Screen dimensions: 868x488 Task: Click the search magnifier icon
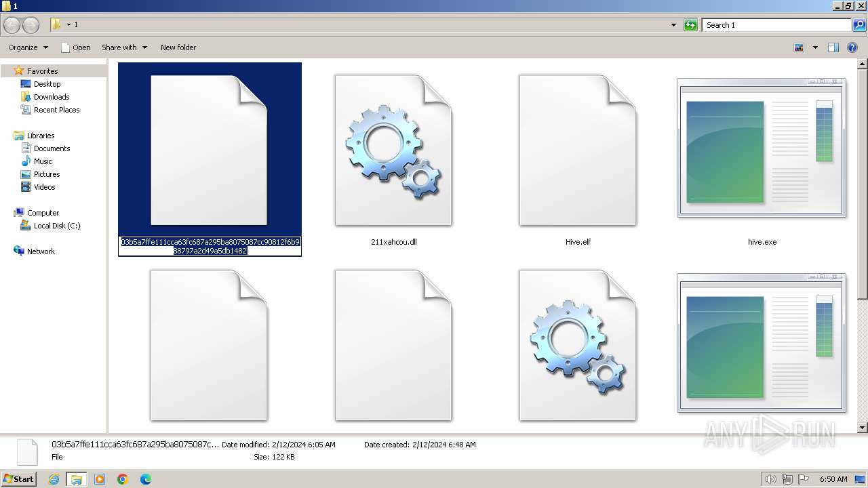coord(859,25)
